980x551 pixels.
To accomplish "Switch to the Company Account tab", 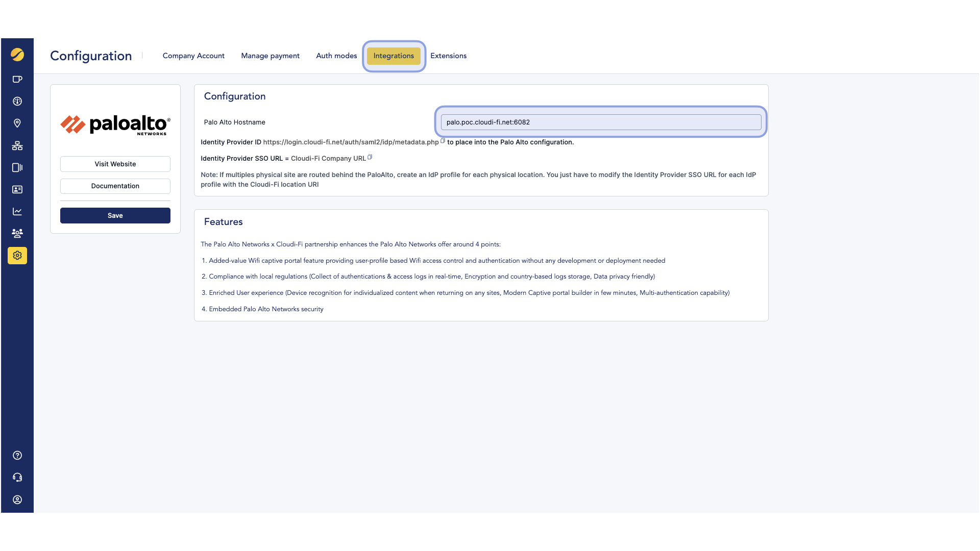I will (x=193, y=56).
